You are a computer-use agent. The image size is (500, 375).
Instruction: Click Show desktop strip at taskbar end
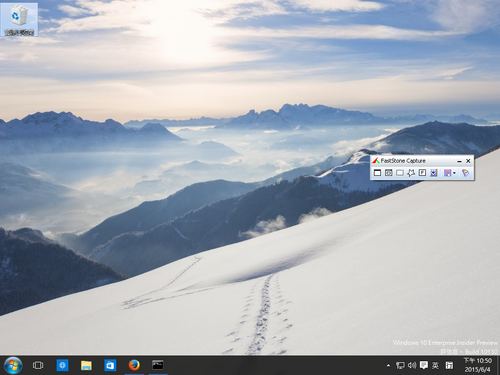498,365
